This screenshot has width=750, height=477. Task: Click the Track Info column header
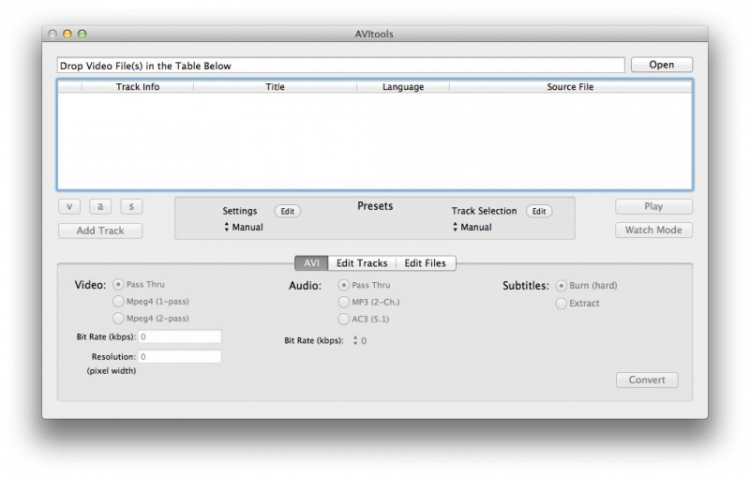[138, 87]
